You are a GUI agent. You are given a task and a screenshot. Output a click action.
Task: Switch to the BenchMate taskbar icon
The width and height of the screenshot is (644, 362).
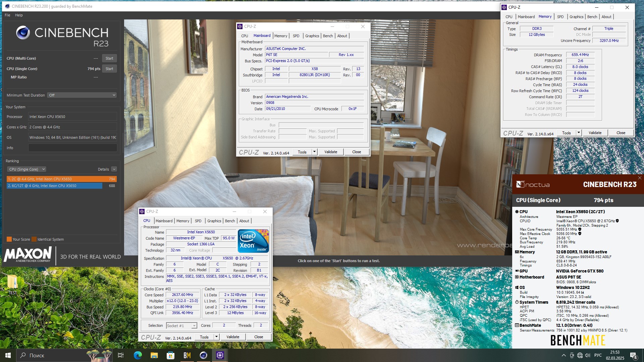pyautogui.click(x=187, y=355)
